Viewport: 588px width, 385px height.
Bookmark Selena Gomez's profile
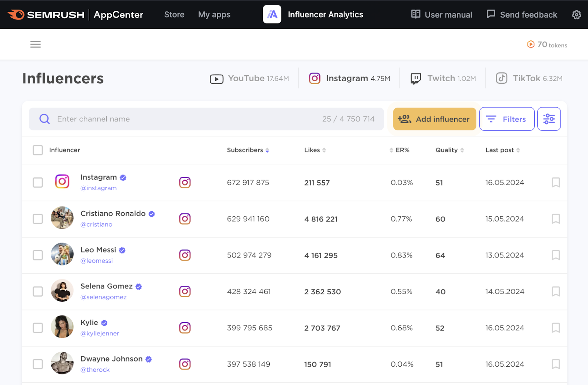click(x=555, y=292)
